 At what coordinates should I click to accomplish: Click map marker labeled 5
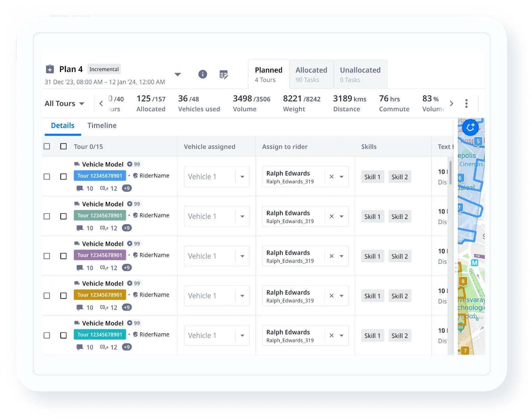(x=477, y=141)
